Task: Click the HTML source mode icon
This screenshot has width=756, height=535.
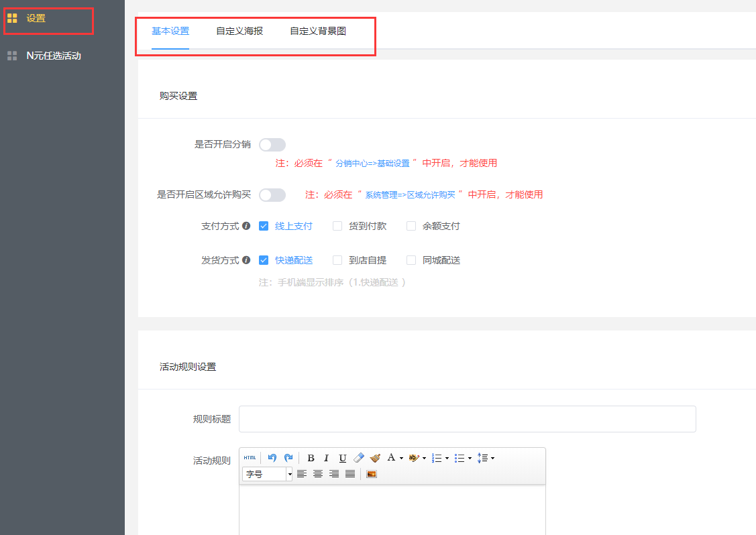Action: tap(250, 458)
